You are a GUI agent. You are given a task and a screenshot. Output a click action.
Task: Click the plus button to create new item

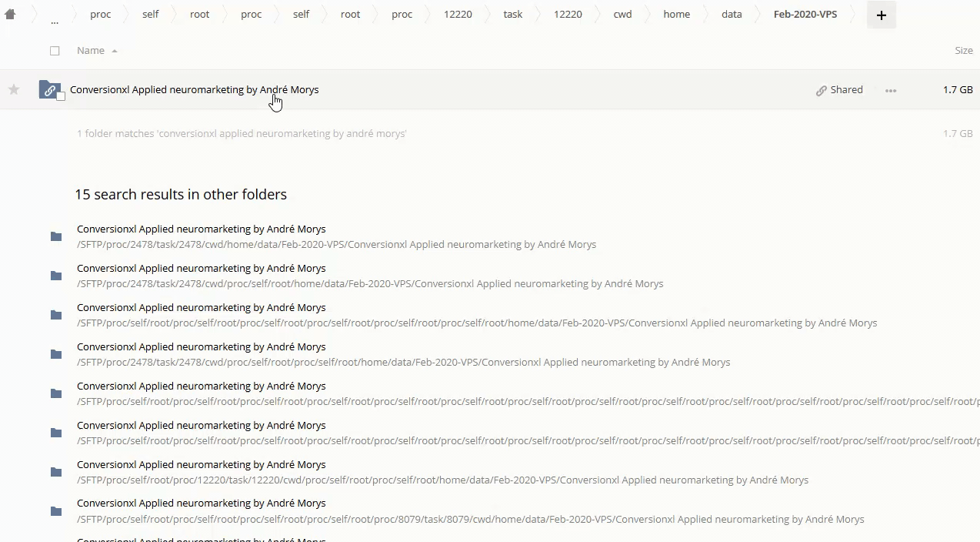point(881,15)
